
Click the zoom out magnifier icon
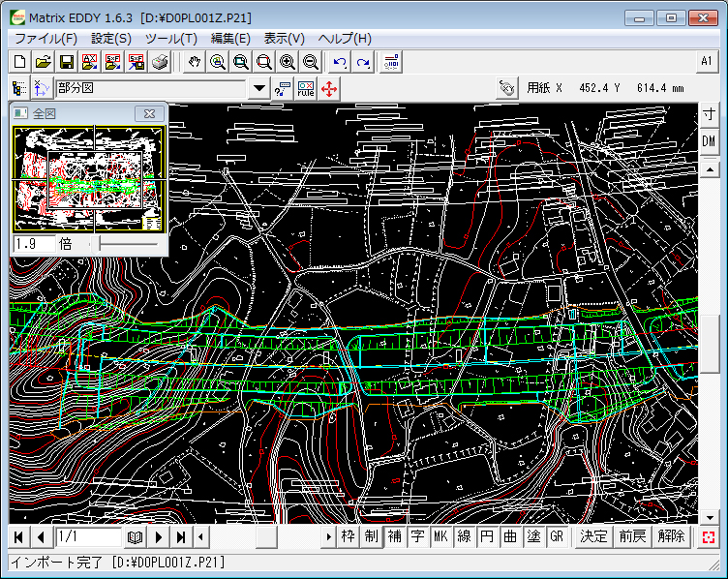click(311, 62)
